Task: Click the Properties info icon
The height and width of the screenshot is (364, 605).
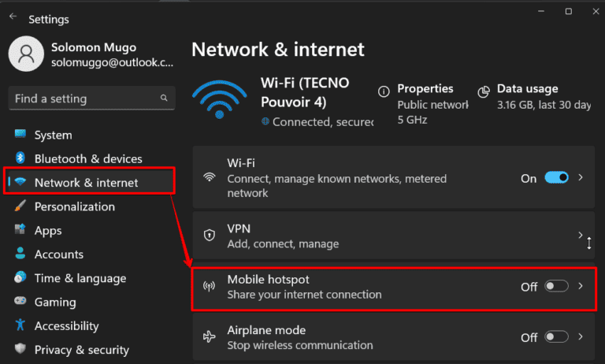Action: (384, 90)
